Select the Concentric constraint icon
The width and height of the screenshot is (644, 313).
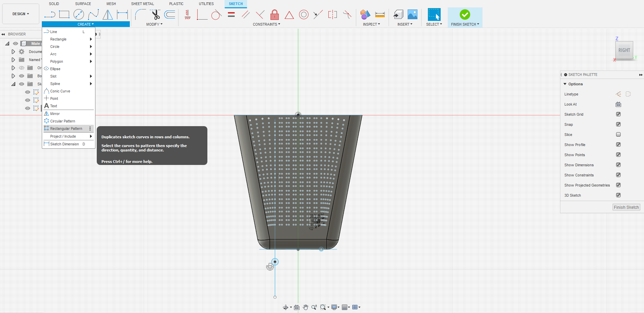[x=303, y=15]
